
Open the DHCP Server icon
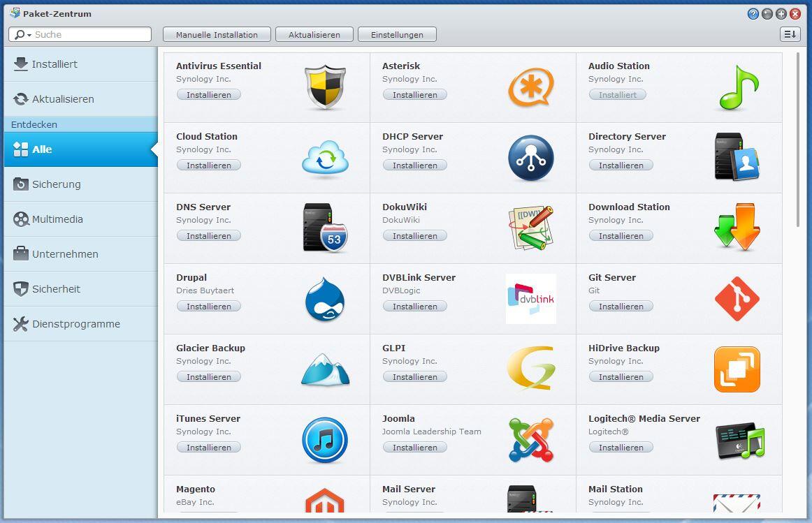(x=531, y=158)
